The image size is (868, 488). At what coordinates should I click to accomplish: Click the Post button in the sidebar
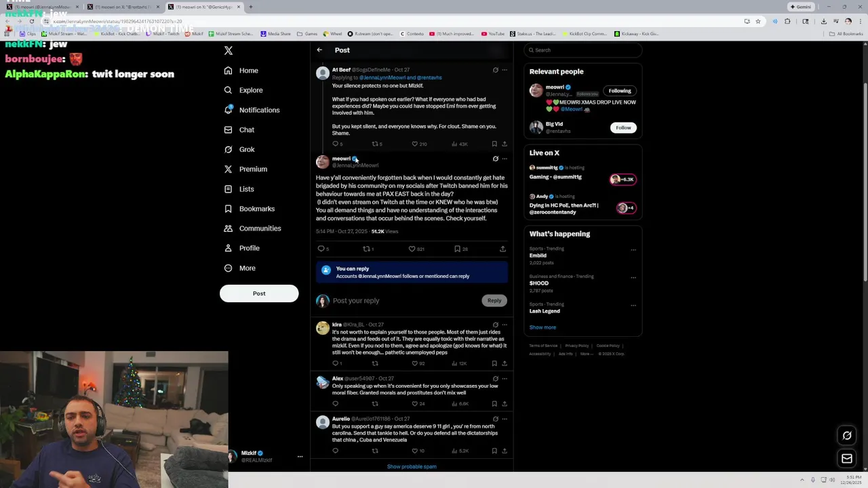point(259,293)
